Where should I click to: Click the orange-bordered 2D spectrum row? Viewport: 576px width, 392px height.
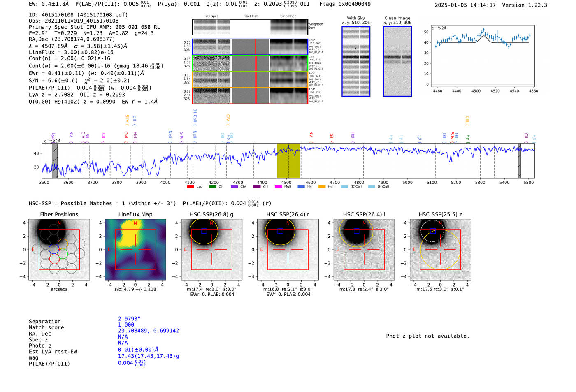click(250, 79)
